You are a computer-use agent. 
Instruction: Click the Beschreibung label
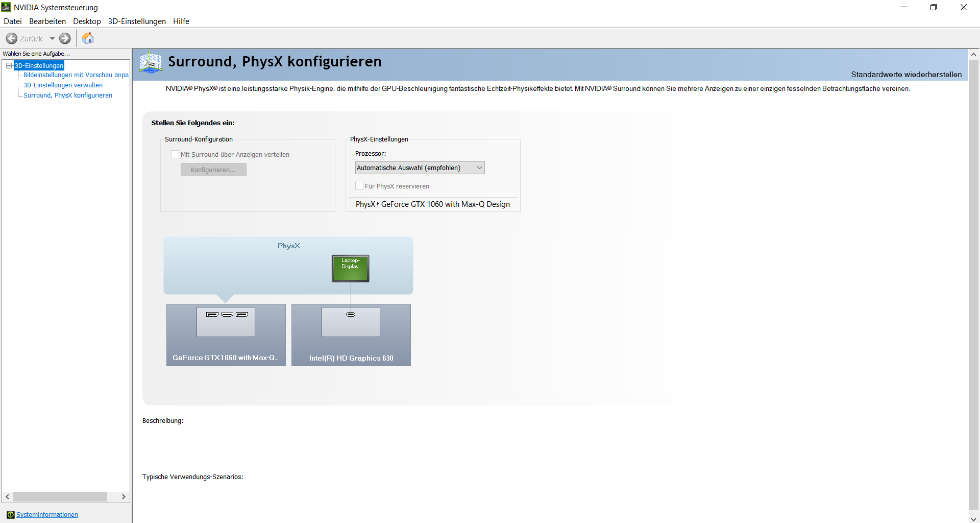click(163, 421)
